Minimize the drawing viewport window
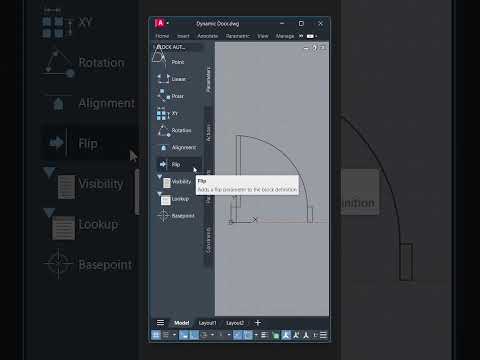This screenshot has height=360, width=480. tap(306, 49)
